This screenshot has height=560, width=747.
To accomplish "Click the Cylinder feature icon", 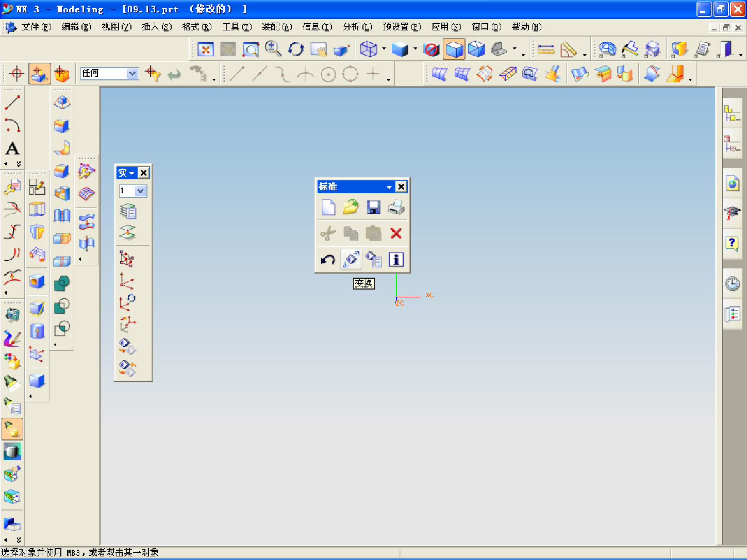I will 37,331.
